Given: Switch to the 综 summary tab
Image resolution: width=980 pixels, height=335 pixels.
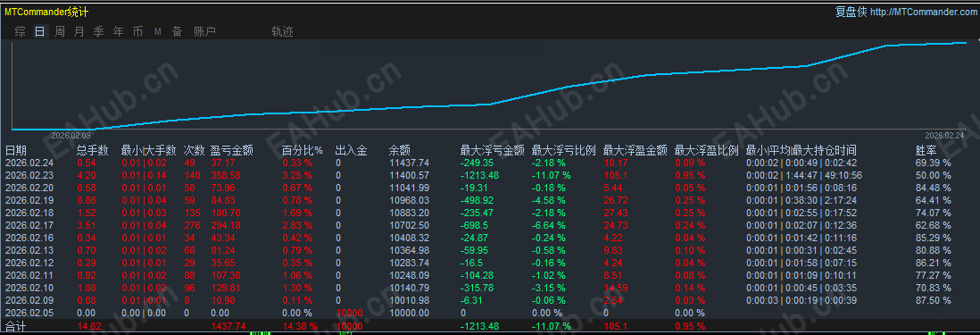Looking at the screenshot, I should point(21,31).
